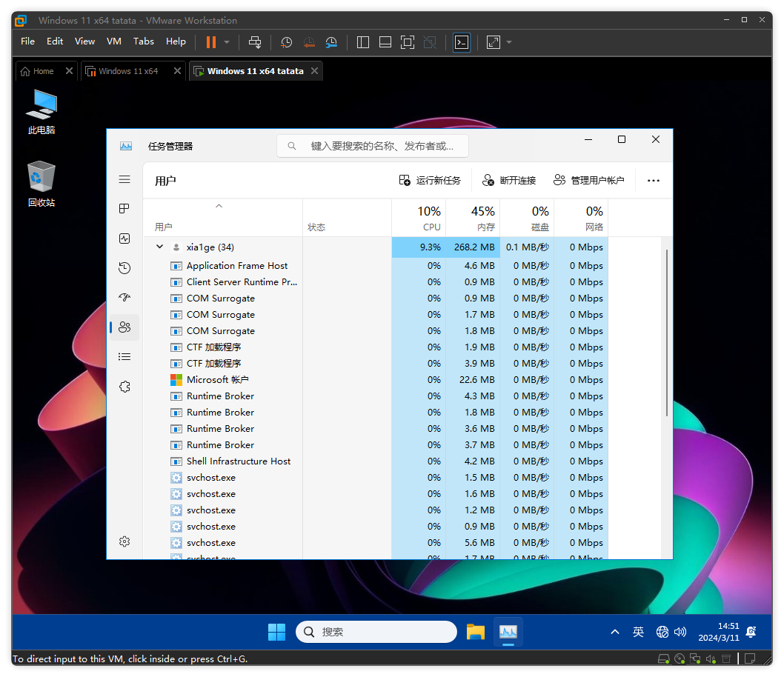Click the Task Manager search box
Viewport: 784px width, 677px height.
point(373,146)
